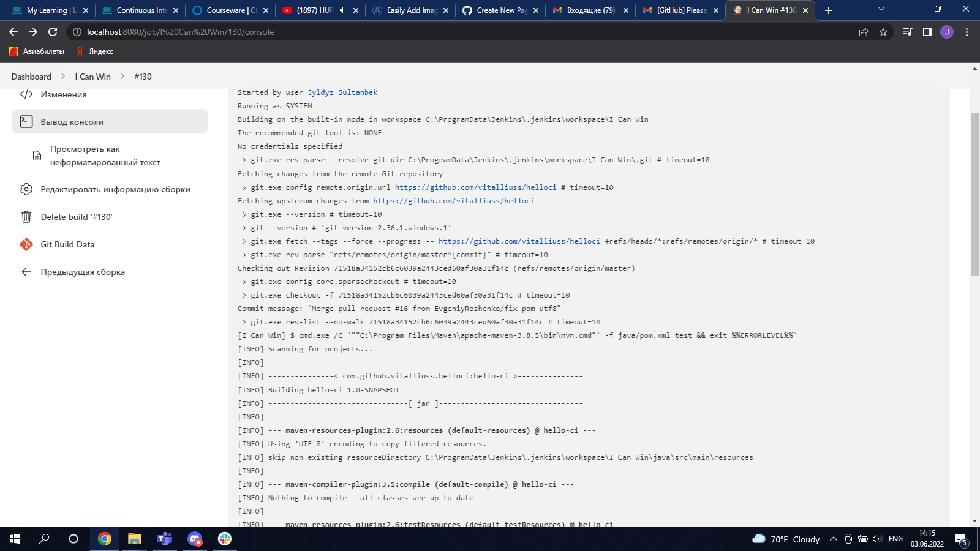Click the browser forward arrow
Image resolution: width=980 pixels, height=551 pixels.
point(33,32)
